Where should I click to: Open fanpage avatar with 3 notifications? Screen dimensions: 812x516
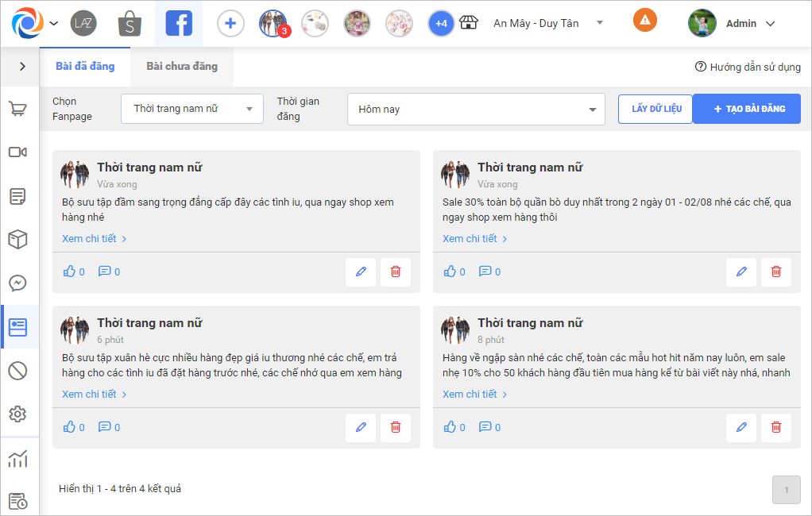(x=273, y=23)
